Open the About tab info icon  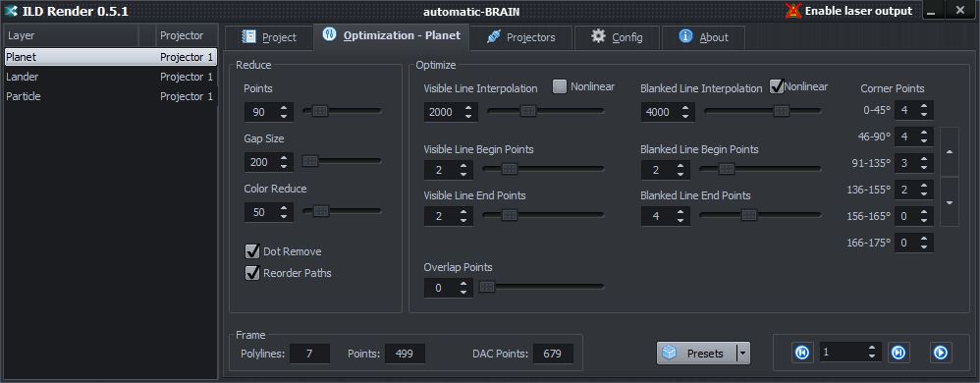click(x=685, y=36)
